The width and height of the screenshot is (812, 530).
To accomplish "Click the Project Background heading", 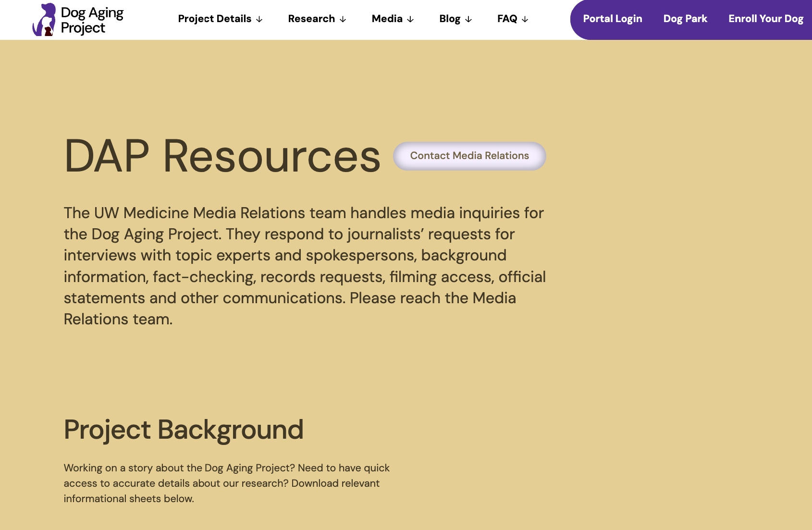I will (184, 430).
